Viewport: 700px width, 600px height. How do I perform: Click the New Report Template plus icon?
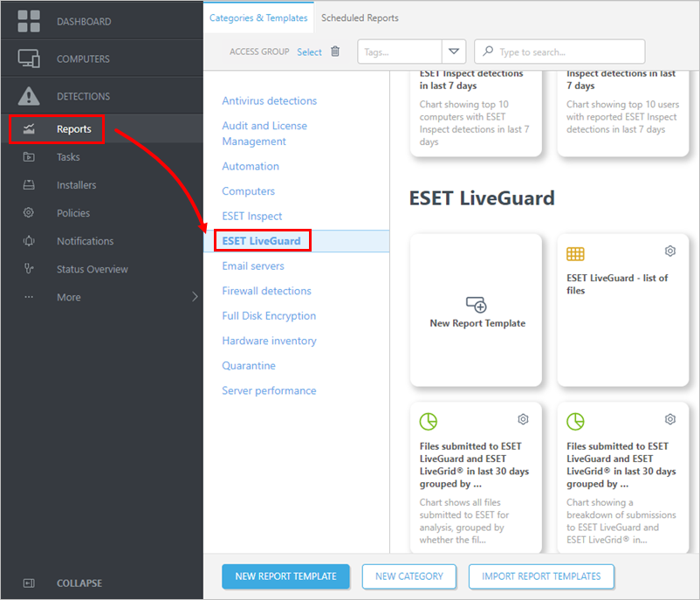point(477,304)
